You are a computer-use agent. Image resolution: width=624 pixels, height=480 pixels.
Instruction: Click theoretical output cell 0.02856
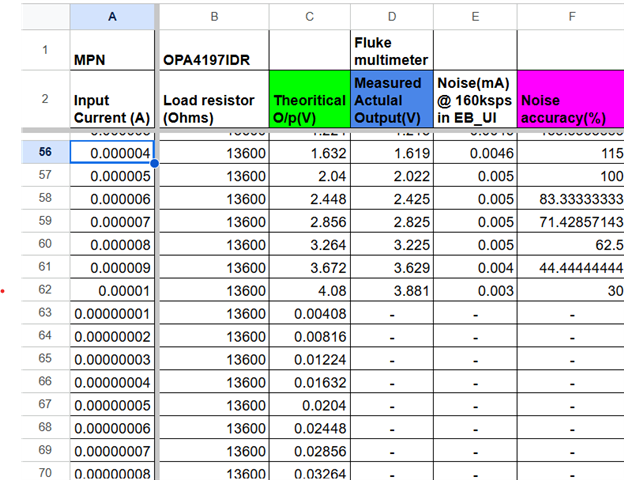(310, 451)
